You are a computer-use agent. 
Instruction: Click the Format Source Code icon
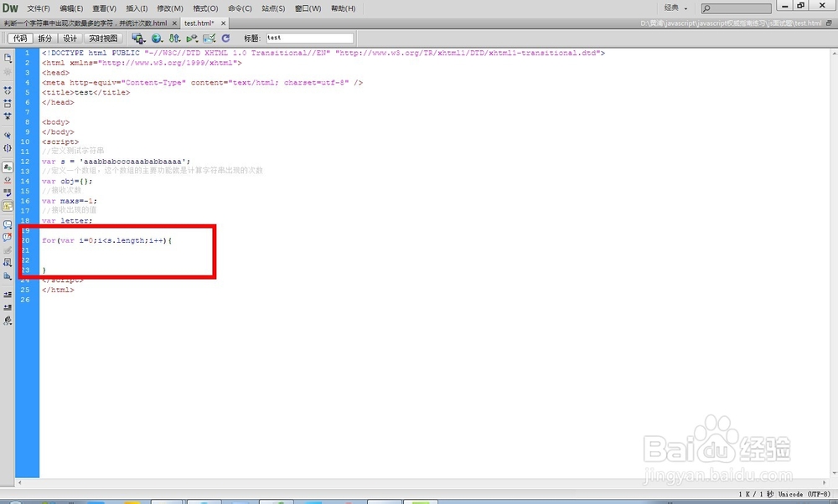coord(8,321)
